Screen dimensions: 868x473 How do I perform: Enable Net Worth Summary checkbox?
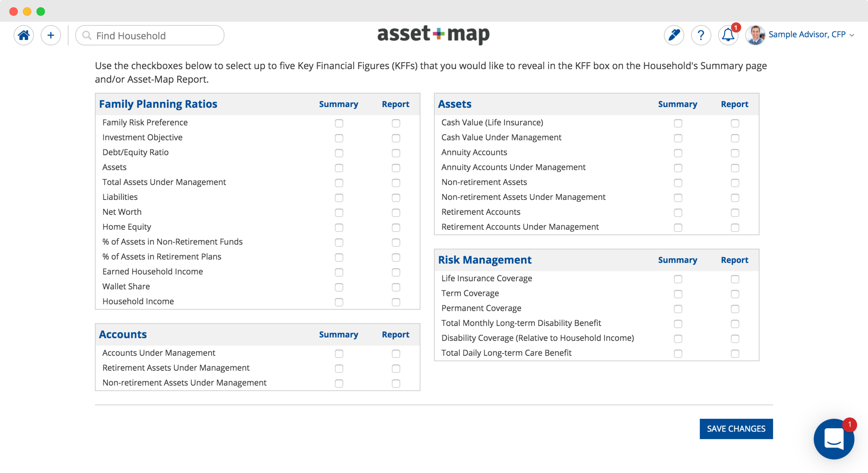pos(339,213)
